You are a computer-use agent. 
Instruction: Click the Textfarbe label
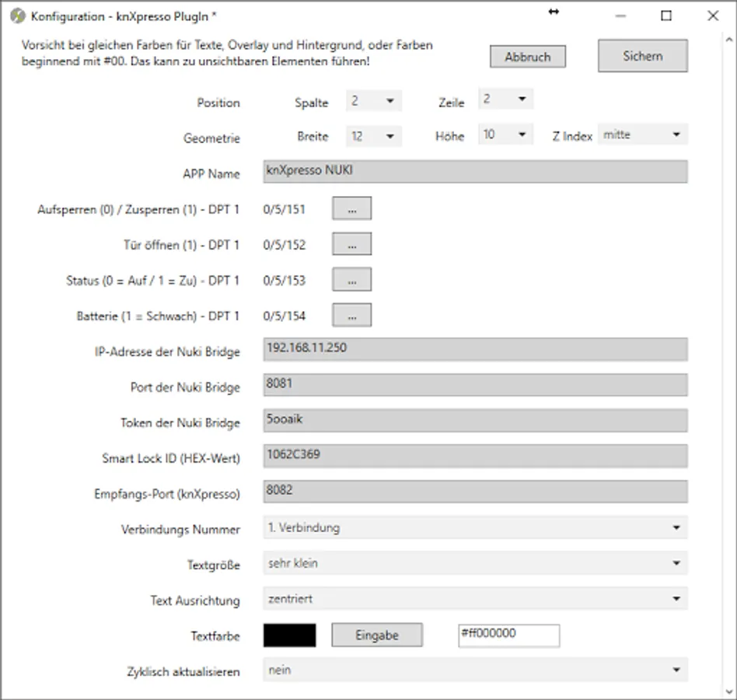215,636
